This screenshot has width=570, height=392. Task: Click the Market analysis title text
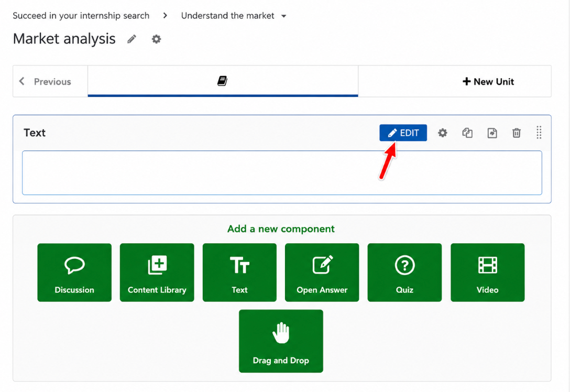click(64, 39)
